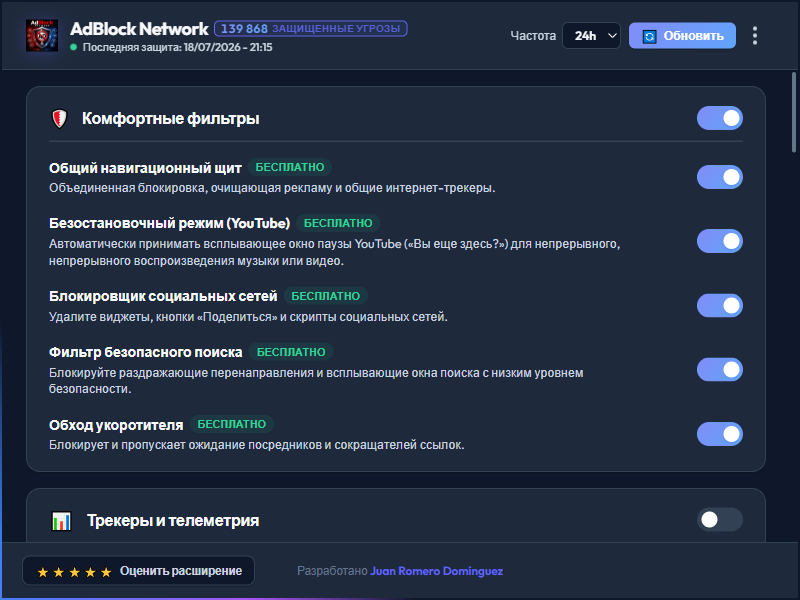Open Juan Romero Domínguez developer link
This screenshot has height=600, width=800.
pyautogui.click(x=436, y=571)
